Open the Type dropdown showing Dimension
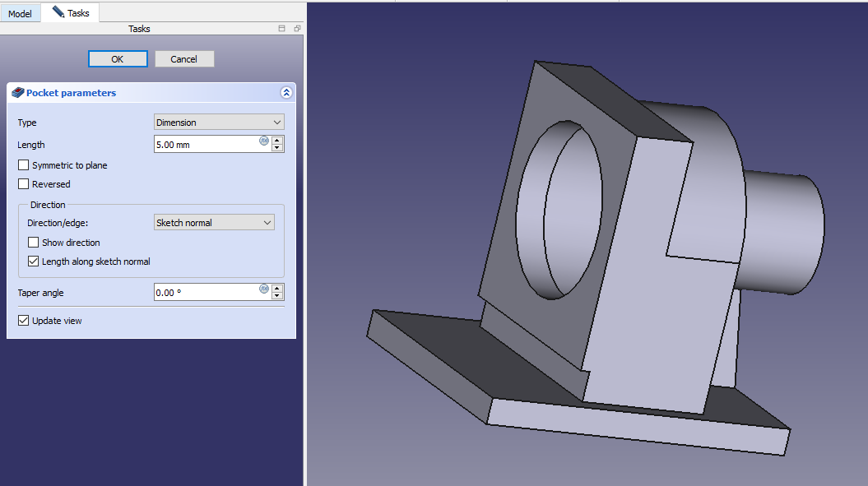 pyautogui.click(x=219, y=123)
